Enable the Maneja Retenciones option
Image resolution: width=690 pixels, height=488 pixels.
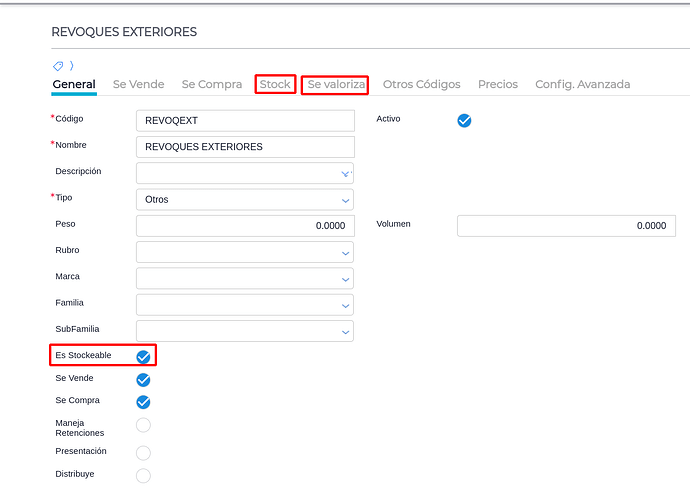(x=143, y=425)
